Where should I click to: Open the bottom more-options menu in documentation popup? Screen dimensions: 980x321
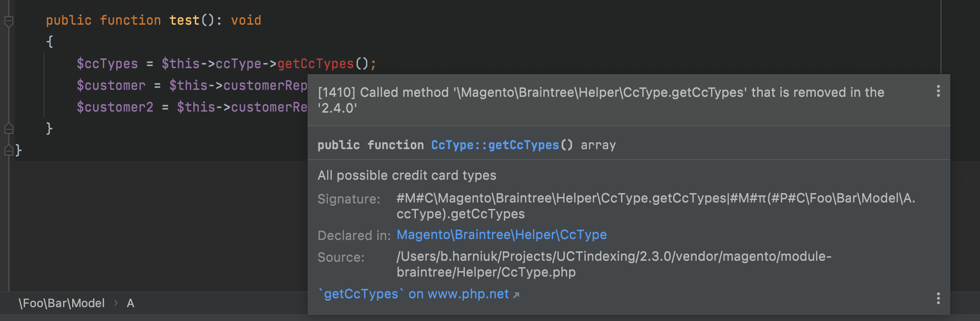[x=938, y=298]
